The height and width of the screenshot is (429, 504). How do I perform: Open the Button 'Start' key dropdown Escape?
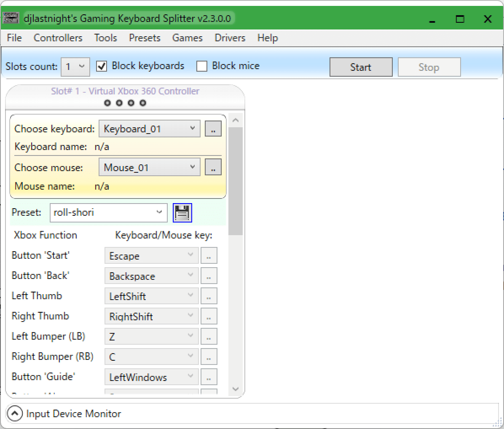151,256
